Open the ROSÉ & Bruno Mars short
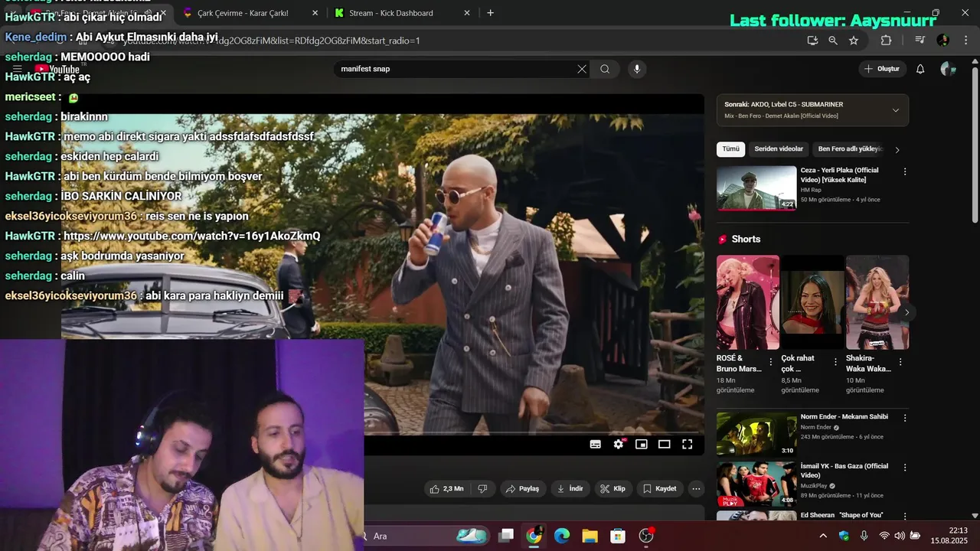Image resolution: width=980 pixels, height=551 pixels. click(x=748, y=302)
